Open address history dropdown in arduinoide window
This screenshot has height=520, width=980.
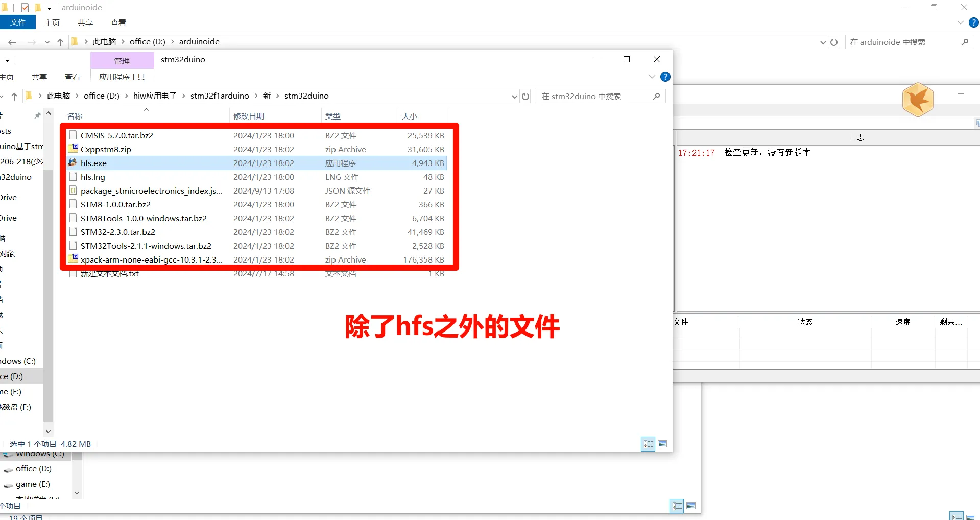(822, 42)
